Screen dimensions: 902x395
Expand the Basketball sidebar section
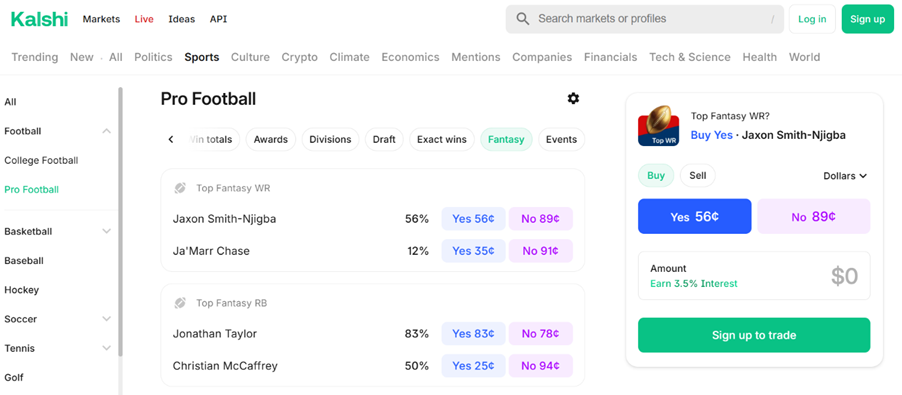tap(106, 231)
